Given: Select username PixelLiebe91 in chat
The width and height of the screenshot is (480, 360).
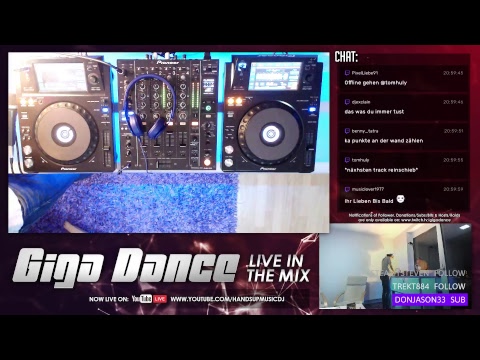Looking at the screenshot, I should click(365, 73).
